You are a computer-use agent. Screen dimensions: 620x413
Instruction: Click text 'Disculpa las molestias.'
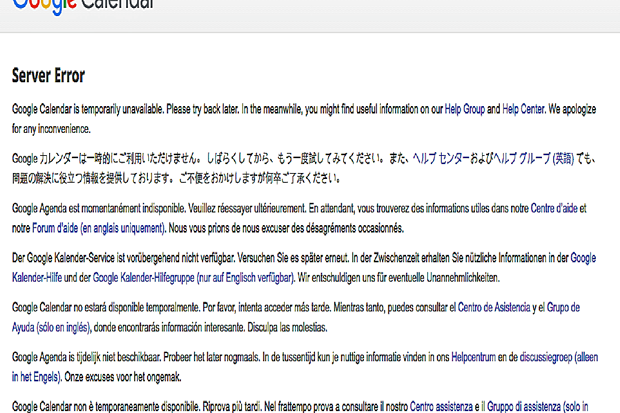click(x=287, y=328)
